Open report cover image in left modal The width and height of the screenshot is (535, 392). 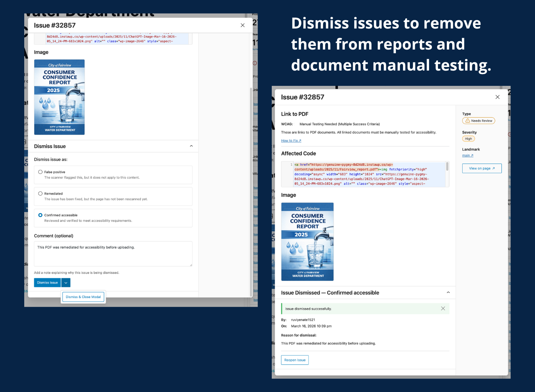pos(60,97)
